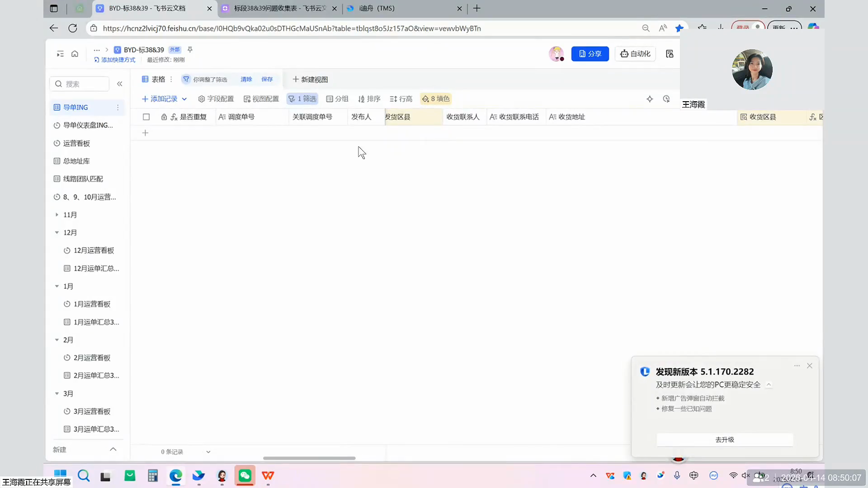Open the 1 筛选 filter tool

302,99
